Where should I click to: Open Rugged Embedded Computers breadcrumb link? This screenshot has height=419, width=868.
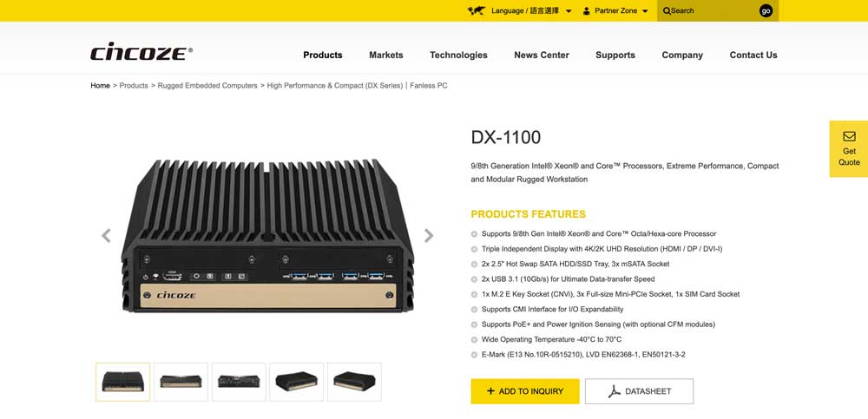[207, 86]
